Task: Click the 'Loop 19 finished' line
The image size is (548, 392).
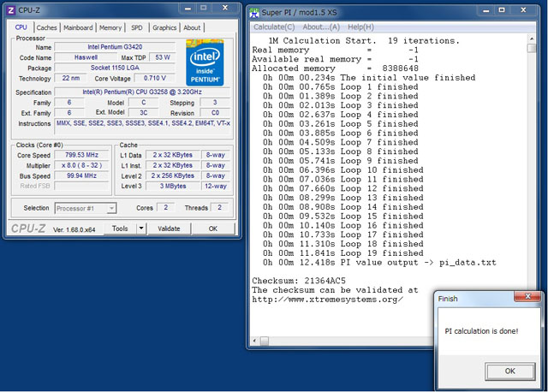Action: tap(343, 253)
